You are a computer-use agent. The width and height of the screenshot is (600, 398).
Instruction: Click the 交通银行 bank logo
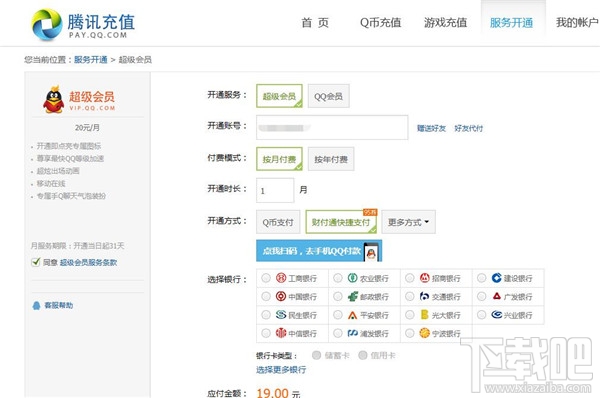tap(424, 296)
